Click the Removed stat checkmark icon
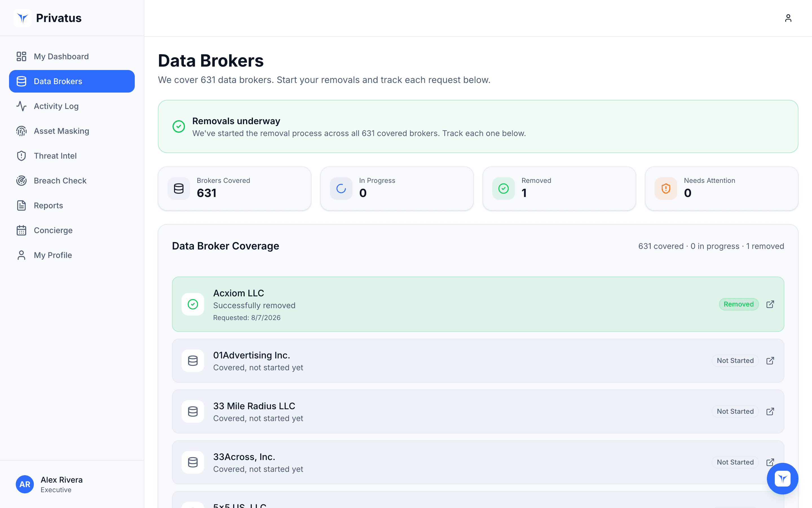The image size is (812, 508). 504,189
